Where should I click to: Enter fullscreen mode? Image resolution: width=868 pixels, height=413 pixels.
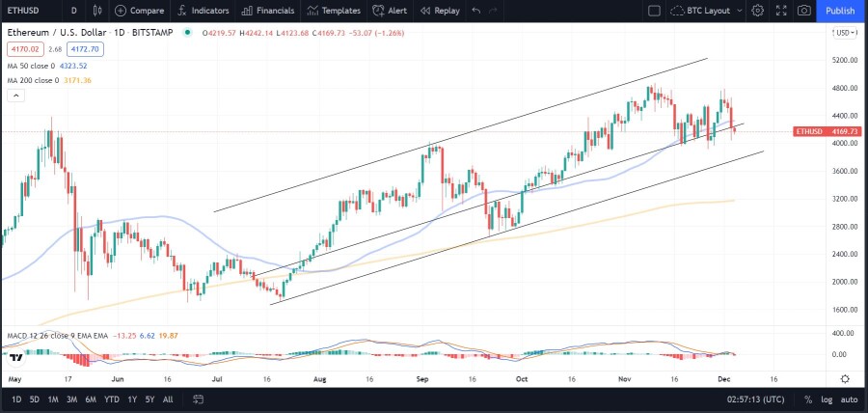click(781, 11)
